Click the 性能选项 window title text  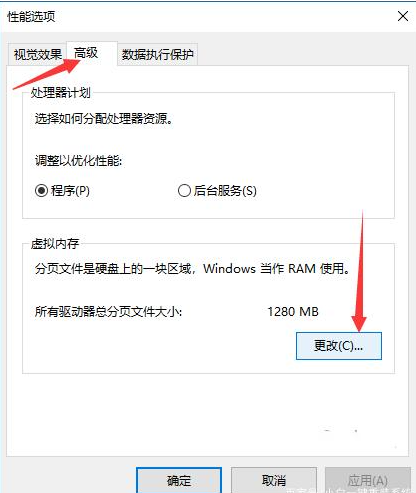coord(31,16)
